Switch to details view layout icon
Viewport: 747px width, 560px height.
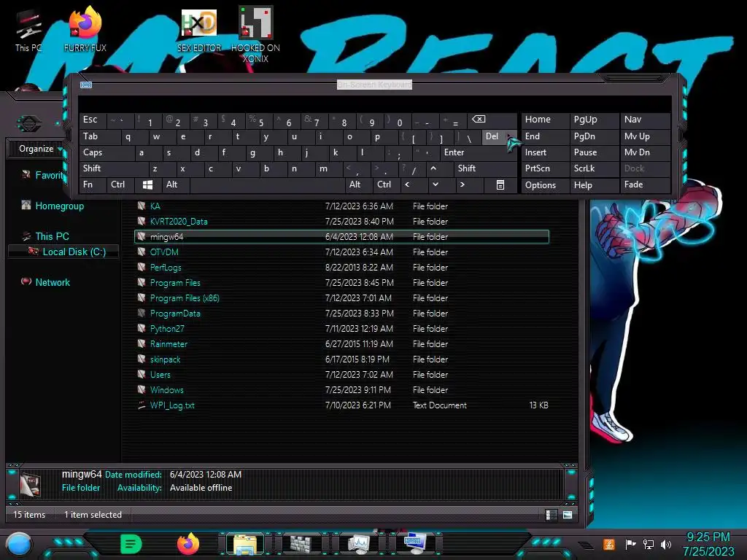551,515
